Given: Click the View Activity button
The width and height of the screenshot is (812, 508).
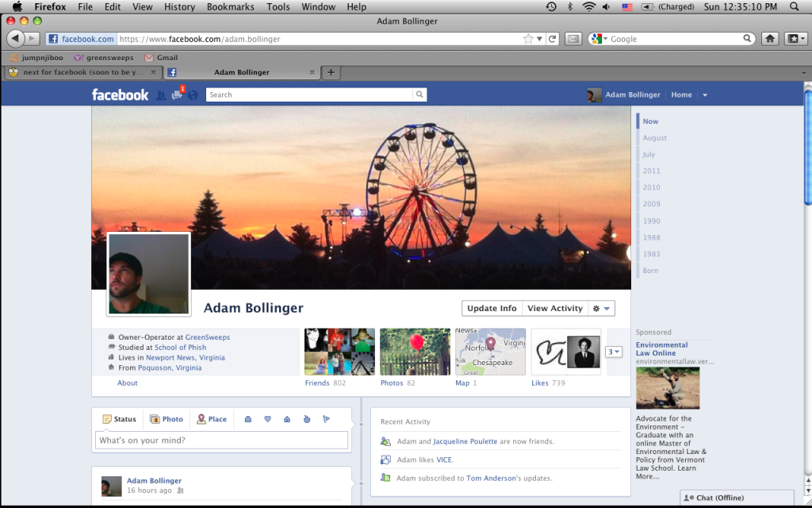Looking at the screenshot, I should point(555,309).
